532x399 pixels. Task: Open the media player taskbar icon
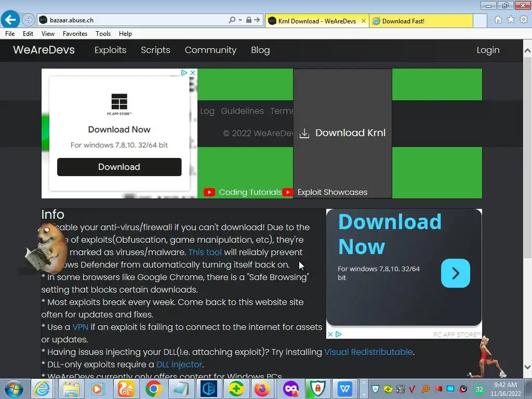point(98,389)
